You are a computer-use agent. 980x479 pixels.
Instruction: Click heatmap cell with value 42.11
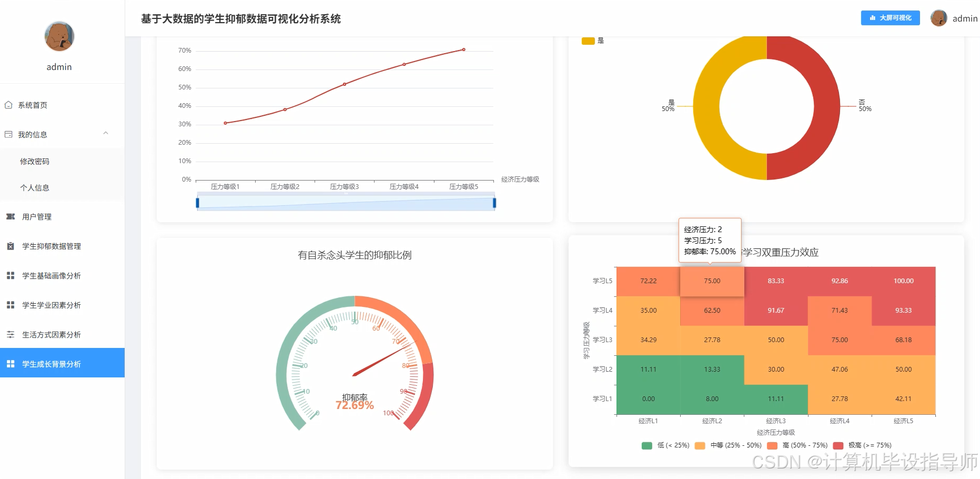[903, 399]
